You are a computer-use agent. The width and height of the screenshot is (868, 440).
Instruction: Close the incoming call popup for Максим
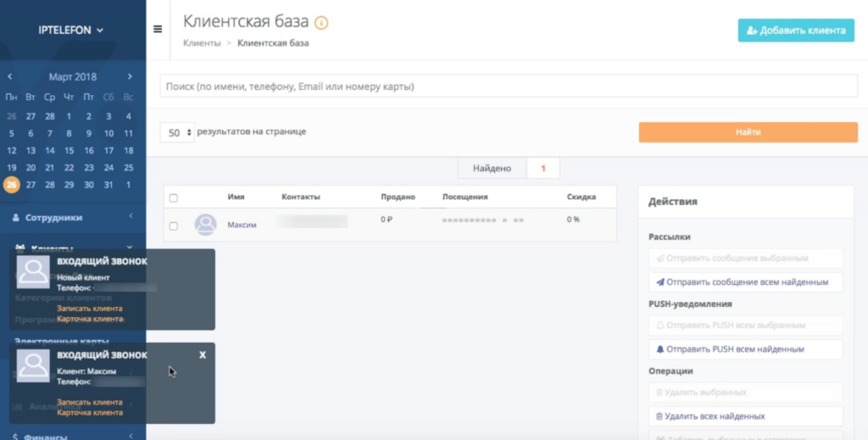[x=203, y=354]
